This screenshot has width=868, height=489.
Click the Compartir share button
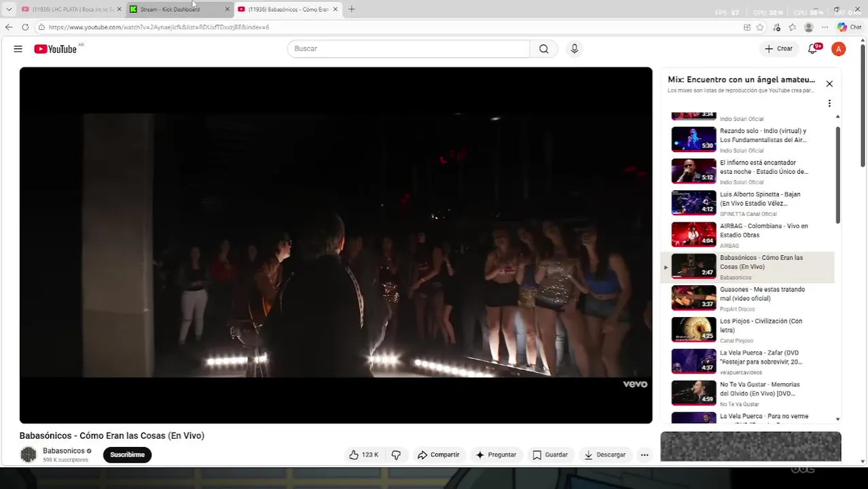(439, 455)
